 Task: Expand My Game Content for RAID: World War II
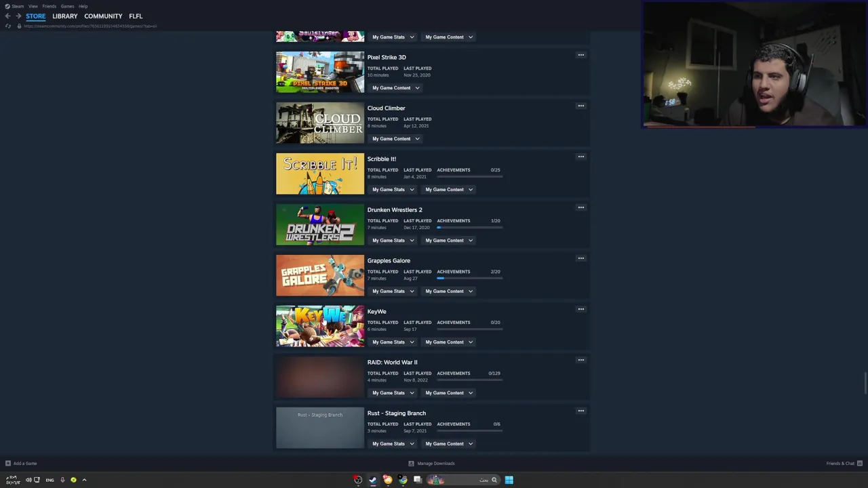pyautogui.click(x=449, y=393)
